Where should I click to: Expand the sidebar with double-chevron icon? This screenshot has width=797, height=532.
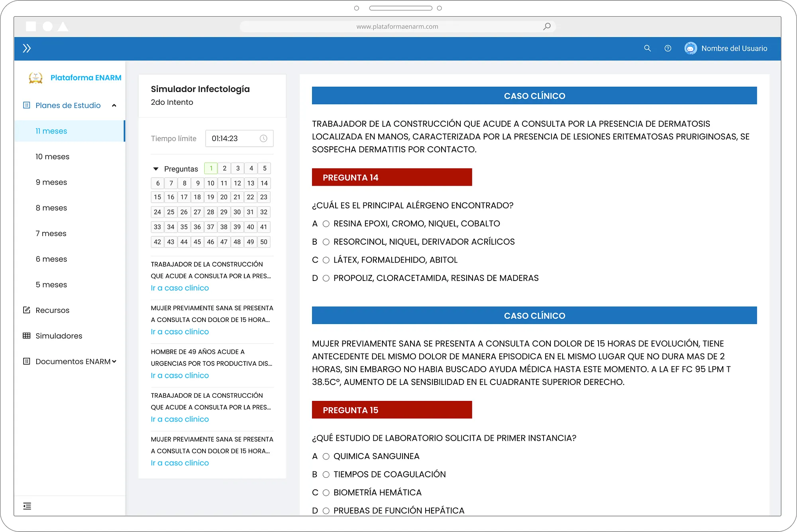(27, 48)
